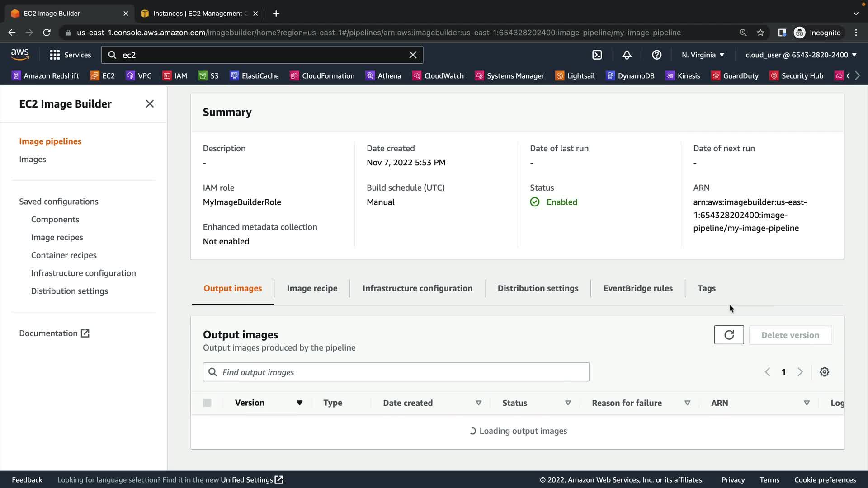
Task: Open AWS CloudShell terminal icon
Action: pos(597,55)
